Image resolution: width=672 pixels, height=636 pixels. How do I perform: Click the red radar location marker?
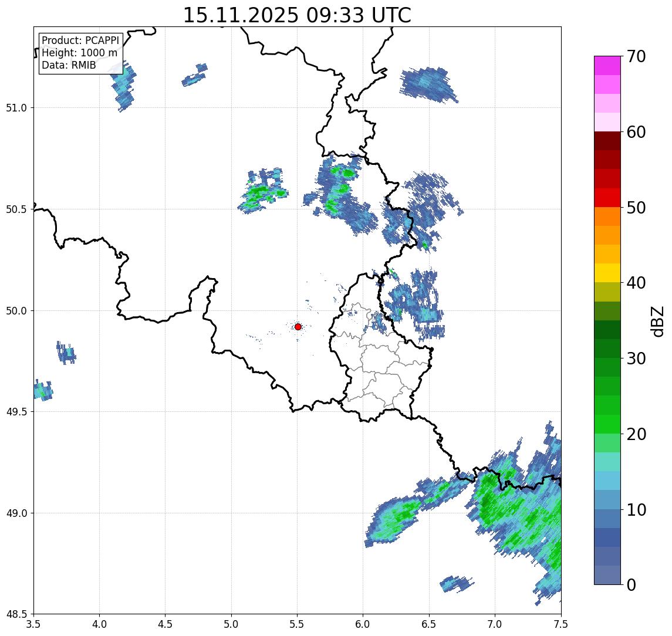point(298,327)
